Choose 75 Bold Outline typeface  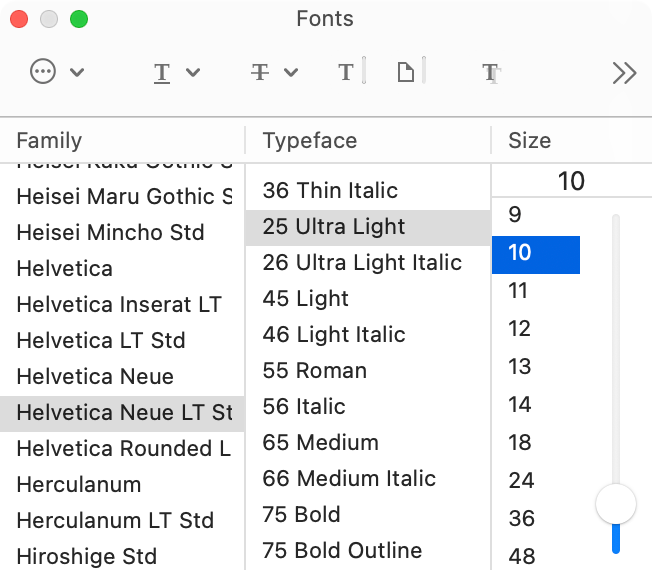pyautogui.click(x=368, y=550)
